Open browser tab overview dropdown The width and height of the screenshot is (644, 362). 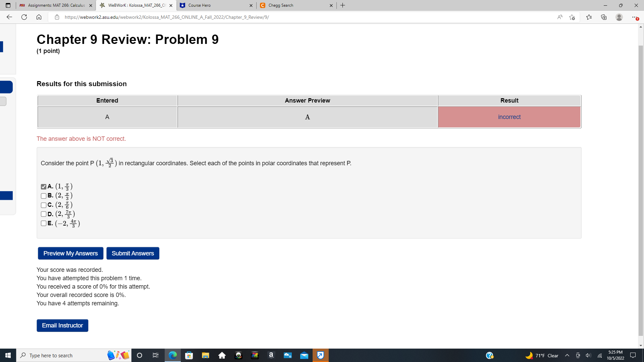coord(7,5)
